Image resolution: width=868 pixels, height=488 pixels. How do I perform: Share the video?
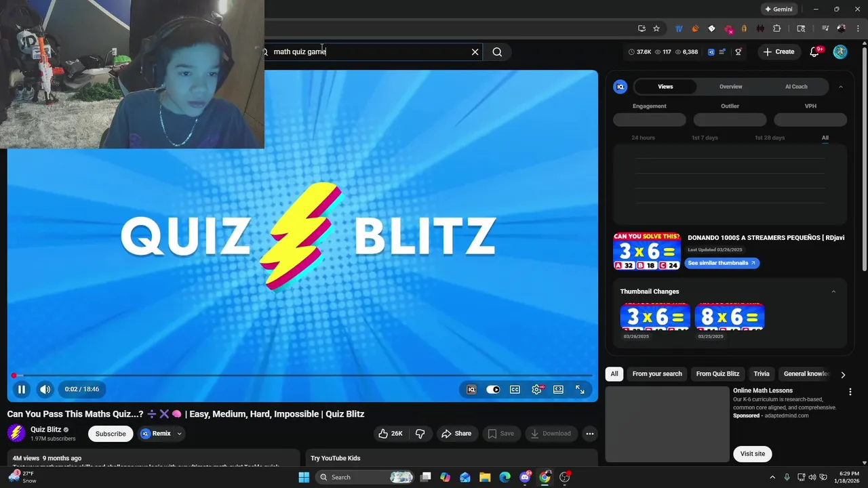pos(456,434)
